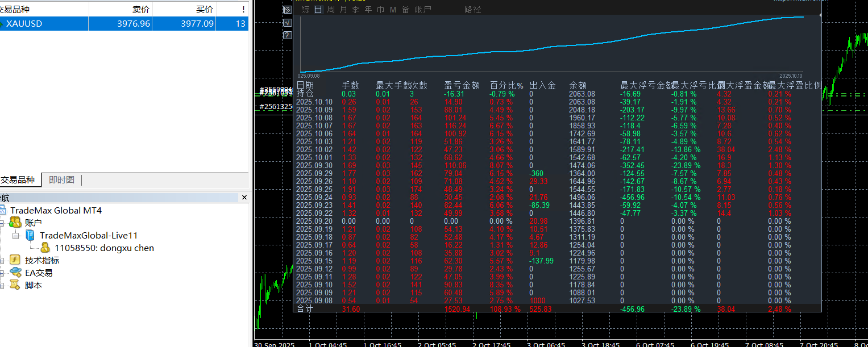The width and height of the screenshot is (868, 347).
Task: Click the 路径 path button
Action: point(472,10)
